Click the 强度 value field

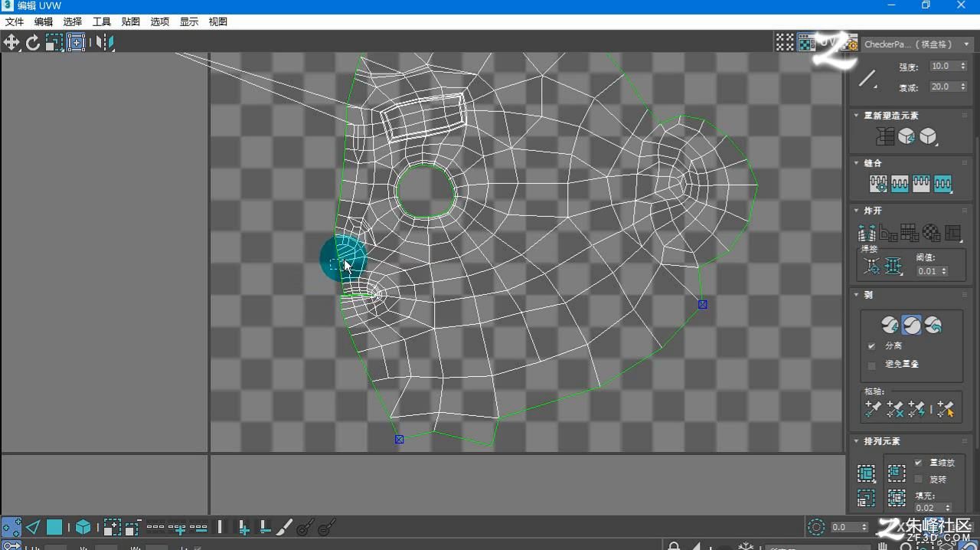click(x=944, y=66)
